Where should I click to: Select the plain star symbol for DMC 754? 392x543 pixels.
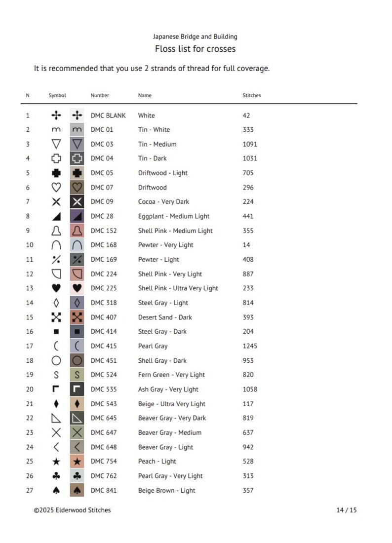click(56, 461)
